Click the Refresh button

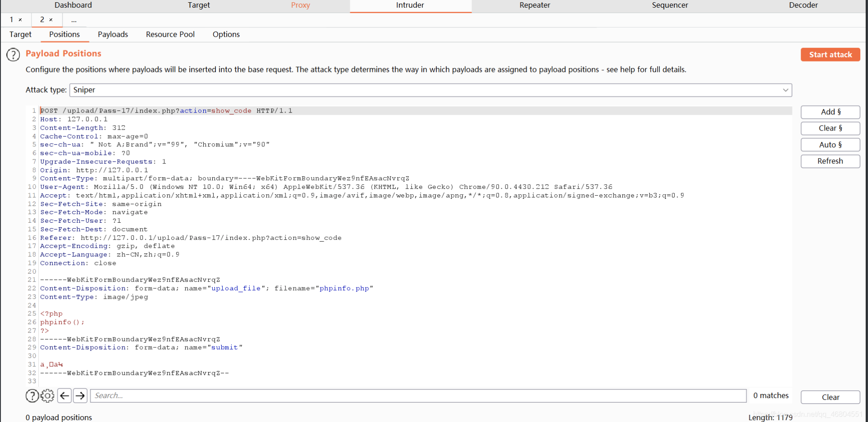click(831, 161)
